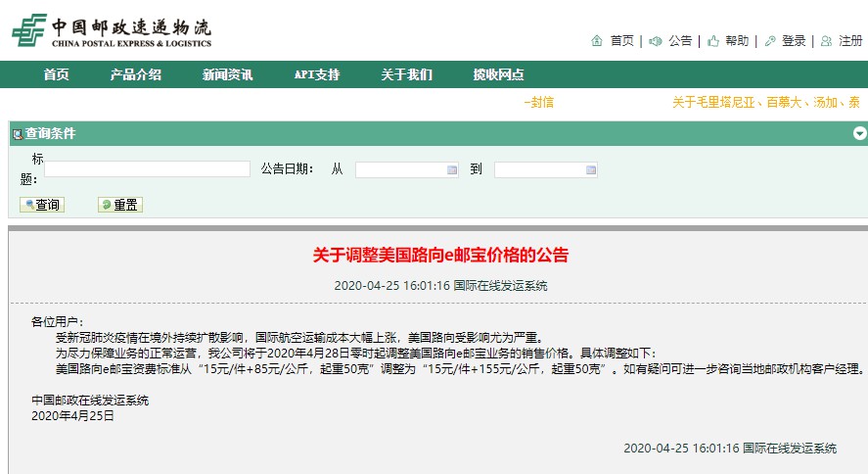This screenshot has width=868, height=474.
Task: Open 关于我们 menu item
Action: point(407,74)
